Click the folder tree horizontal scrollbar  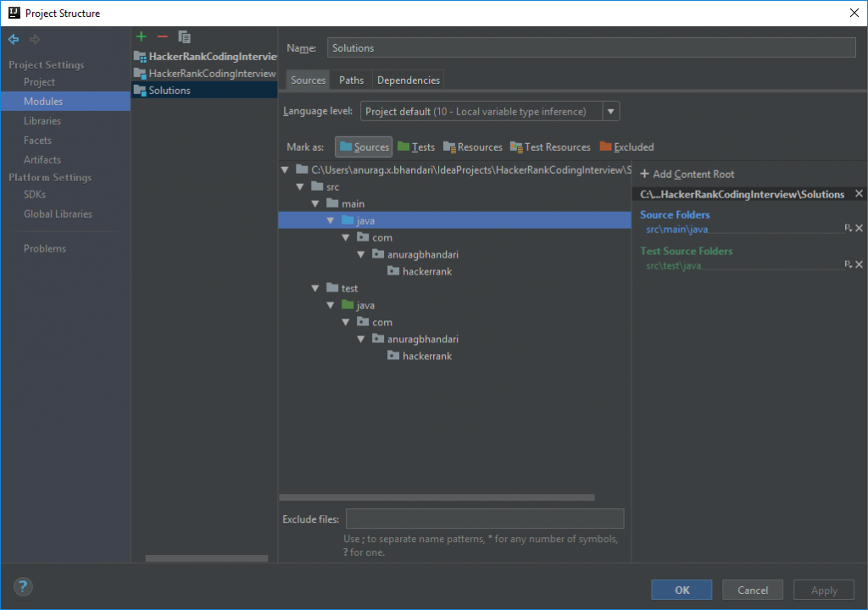pos(437,497)
